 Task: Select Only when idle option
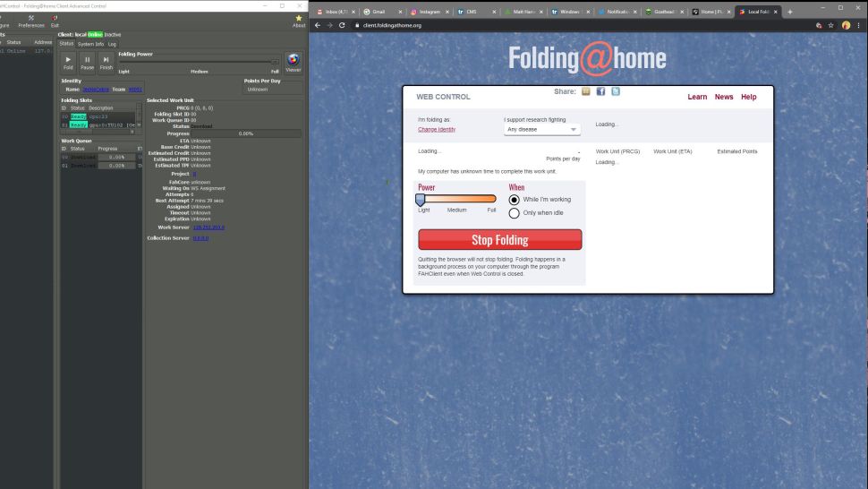(x=515, y=213)
